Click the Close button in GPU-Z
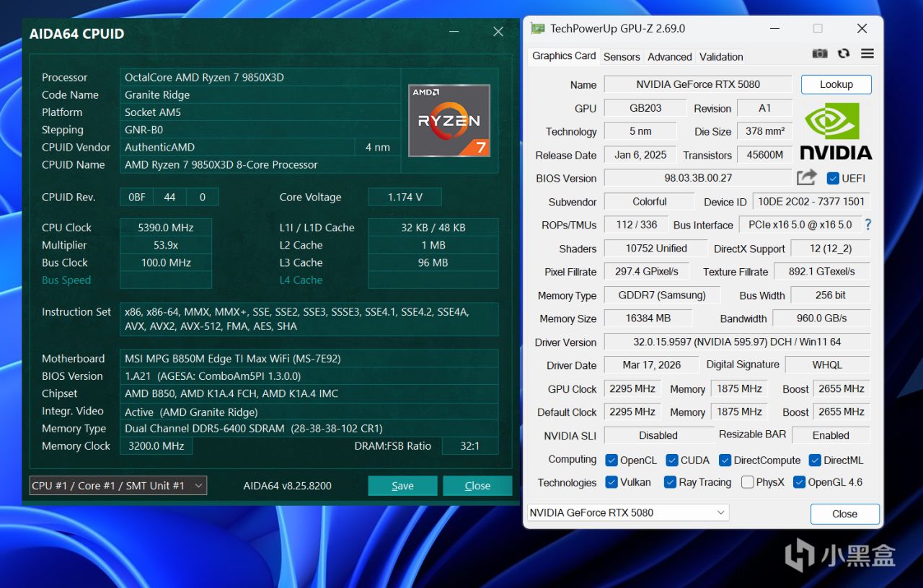Viewport: 923px width, 588px height. point(844,514)
